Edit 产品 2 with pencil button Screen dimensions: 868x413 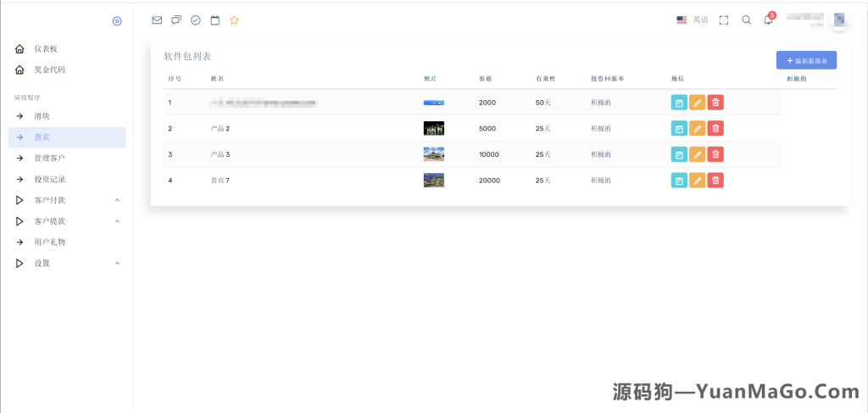698,128
